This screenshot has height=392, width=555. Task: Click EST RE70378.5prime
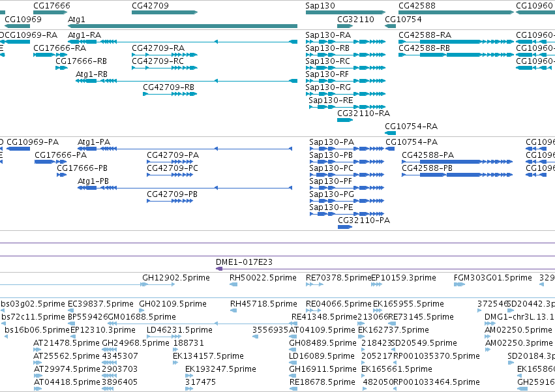[x=338, y=278]
